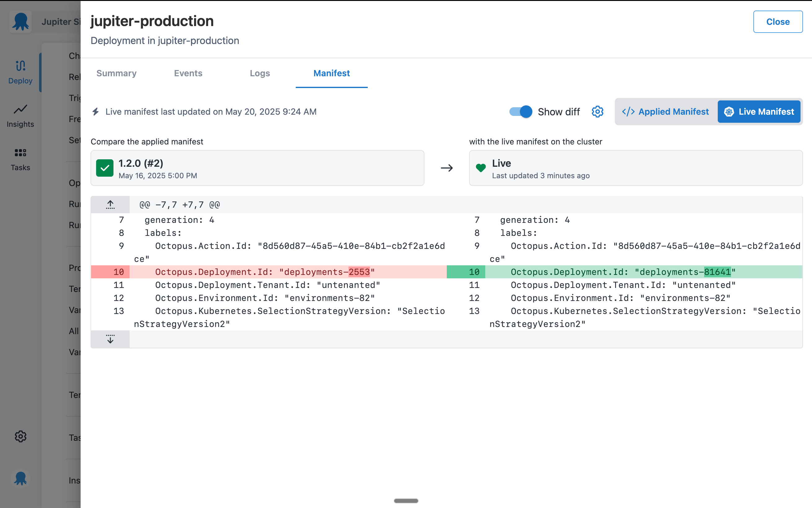Open diff settings via the gear beside Show diff
The width and height of the screenshot is (812, 508).
(597, 111)
